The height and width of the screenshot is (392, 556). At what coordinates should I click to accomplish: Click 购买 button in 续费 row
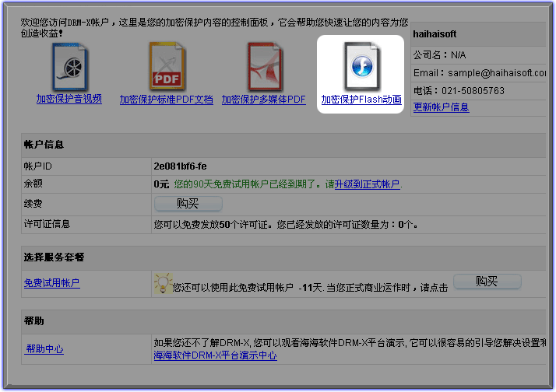(x=188, y=204)
